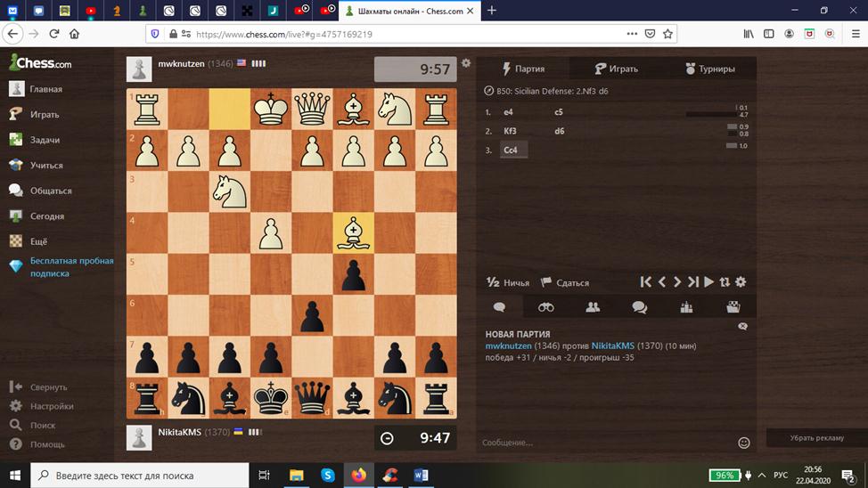Open the Играть sidebar menu
This screenshot has height=488, width=868.
point(35,115)
